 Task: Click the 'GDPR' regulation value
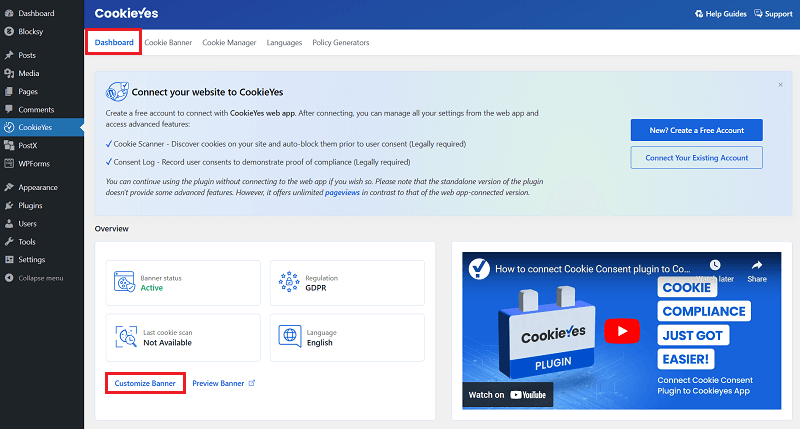316,288
